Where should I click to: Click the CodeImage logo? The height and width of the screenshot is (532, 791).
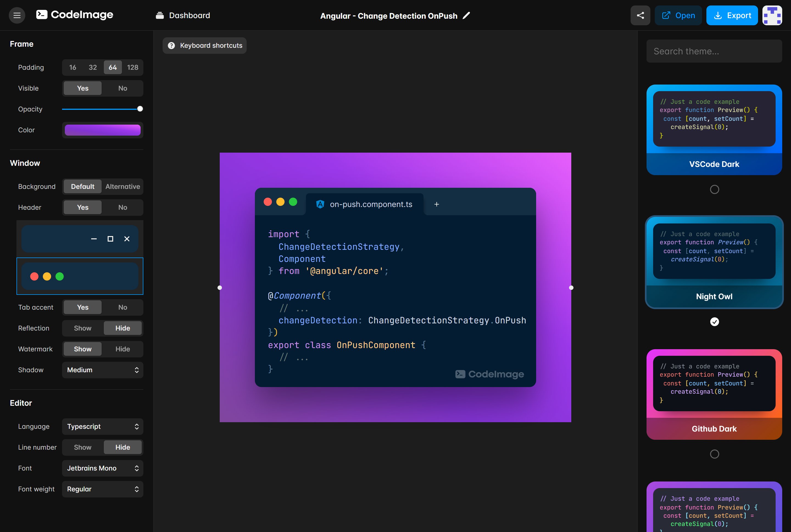pyautogui.click(x=75, y=15)
